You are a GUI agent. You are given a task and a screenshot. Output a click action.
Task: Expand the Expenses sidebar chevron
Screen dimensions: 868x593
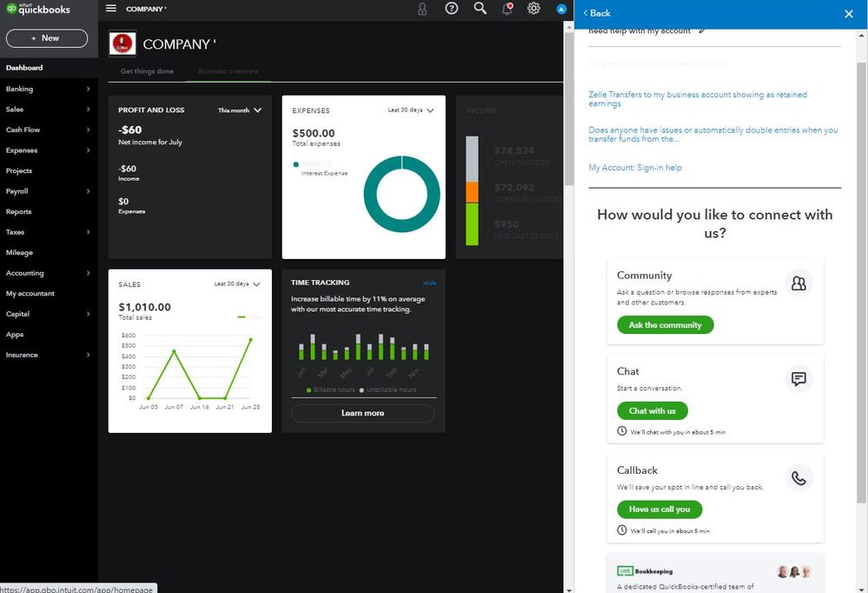coord(88,150)
